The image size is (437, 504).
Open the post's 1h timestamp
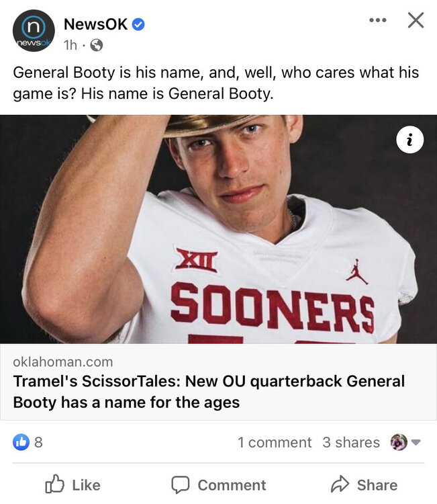(70, 45)
